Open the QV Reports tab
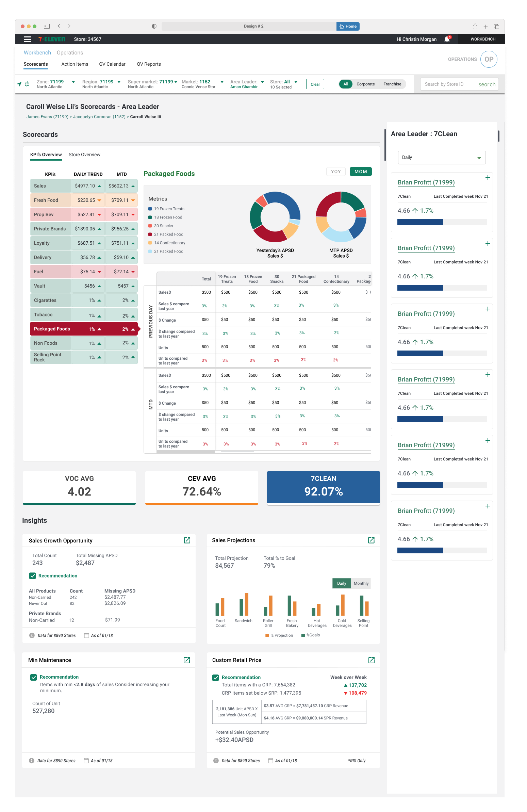Image resolution: width=527 pixels, height=812 pixels. point(149,64)
